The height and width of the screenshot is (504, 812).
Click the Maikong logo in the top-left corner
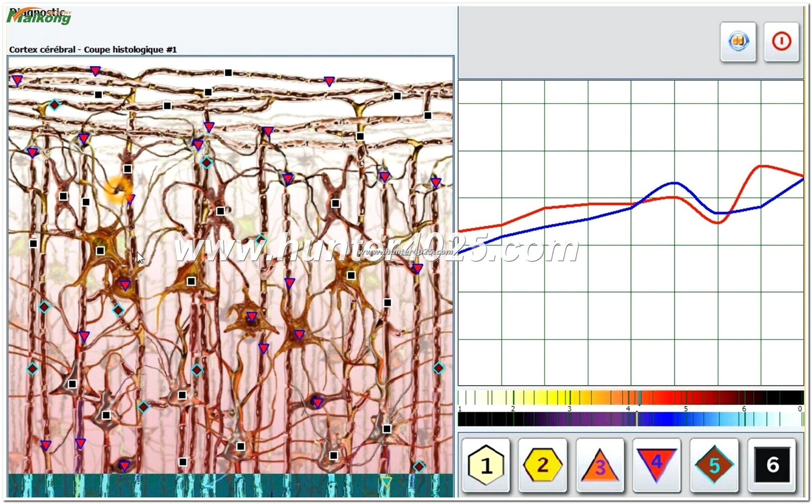[40, 17]
